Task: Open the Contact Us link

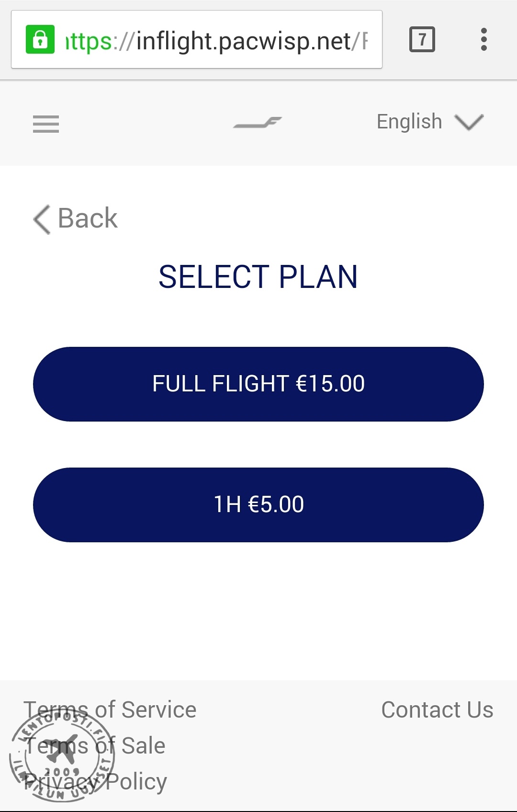Action: click(x=437, y=709)
